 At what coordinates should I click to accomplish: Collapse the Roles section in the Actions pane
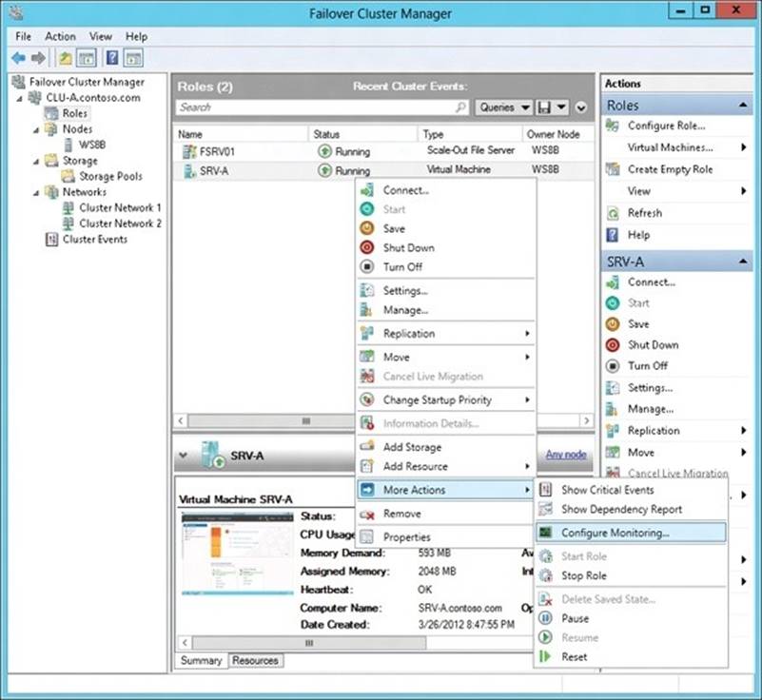point(743,105)
